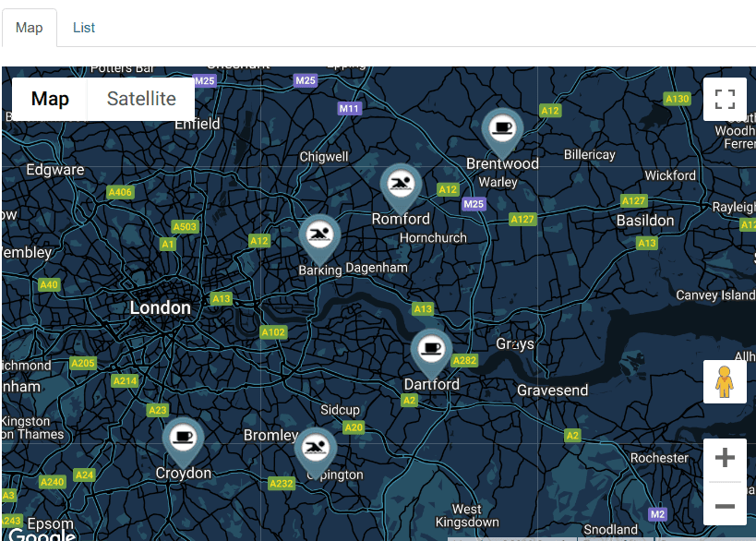Click the A205 road shield
Viewport: 756px width, 541px height.
[x=83, y=363]
